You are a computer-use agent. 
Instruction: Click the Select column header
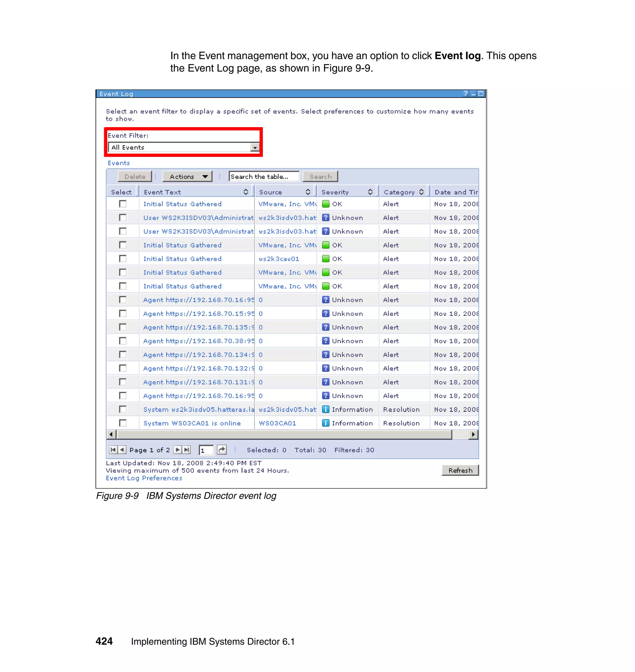click(121, 192)
